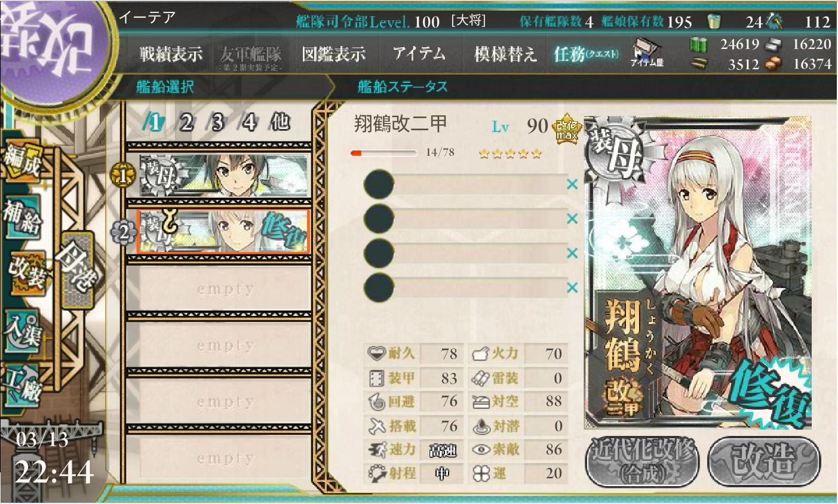838x504 pixels.
Task: Switch to fleet tab 3
Action: (x=217, y=122)
